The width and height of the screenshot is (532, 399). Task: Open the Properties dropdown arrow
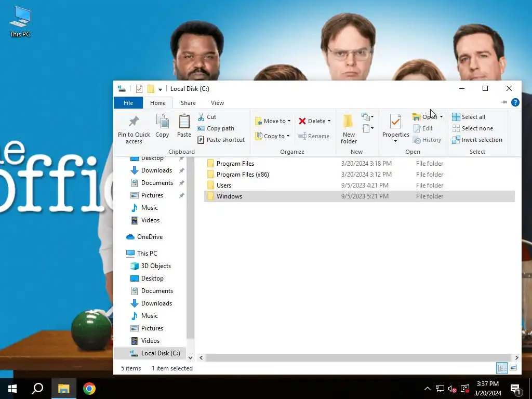[395, 141]
